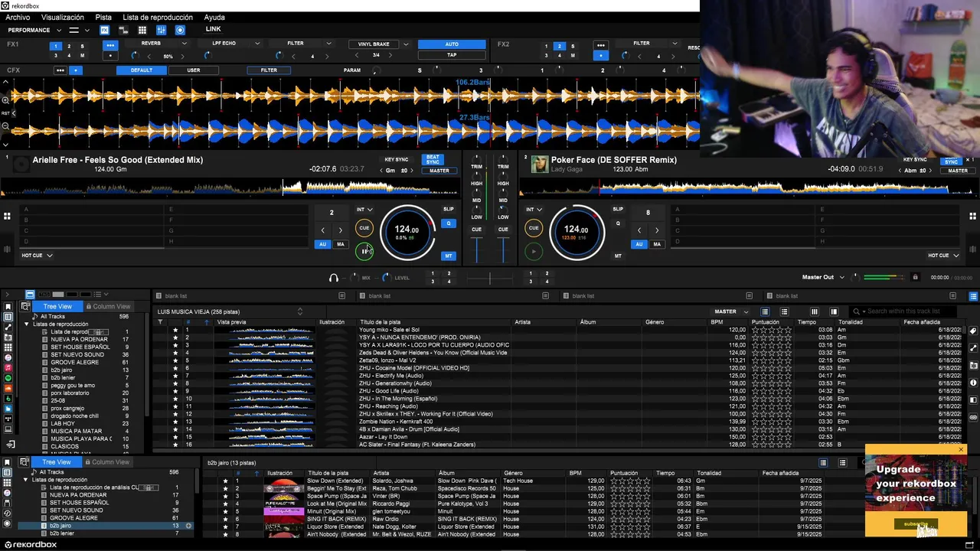Image resolution: width=980 pixels, height=551 pixels.
Task: Click the Lady Gaga album artwork on deck 2
Action: pos(539,164)
